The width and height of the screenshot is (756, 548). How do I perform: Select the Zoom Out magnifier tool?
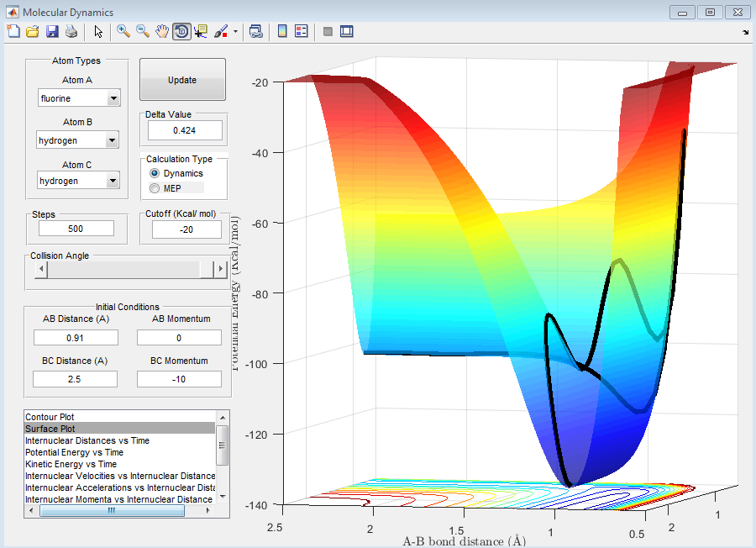[x=143, y=32]
